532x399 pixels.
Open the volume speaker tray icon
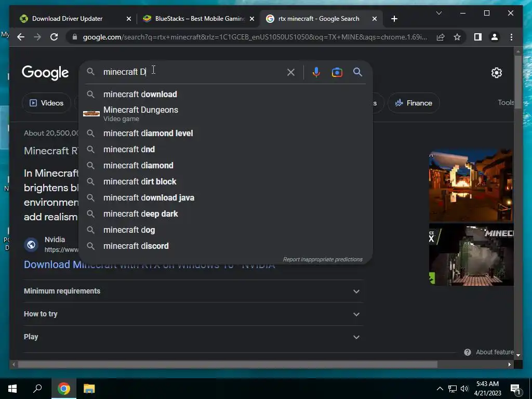click(464, 389)
